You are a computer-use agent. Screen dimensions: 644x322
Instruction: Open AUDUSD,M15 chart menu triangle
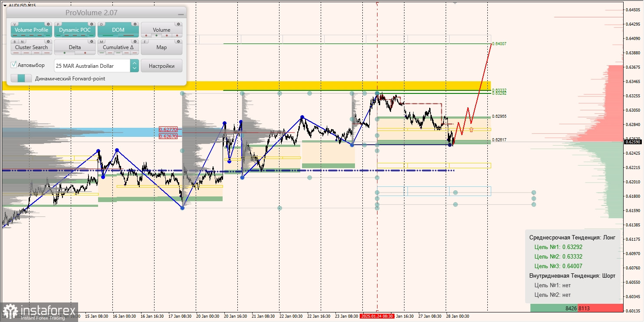[5, 5]
